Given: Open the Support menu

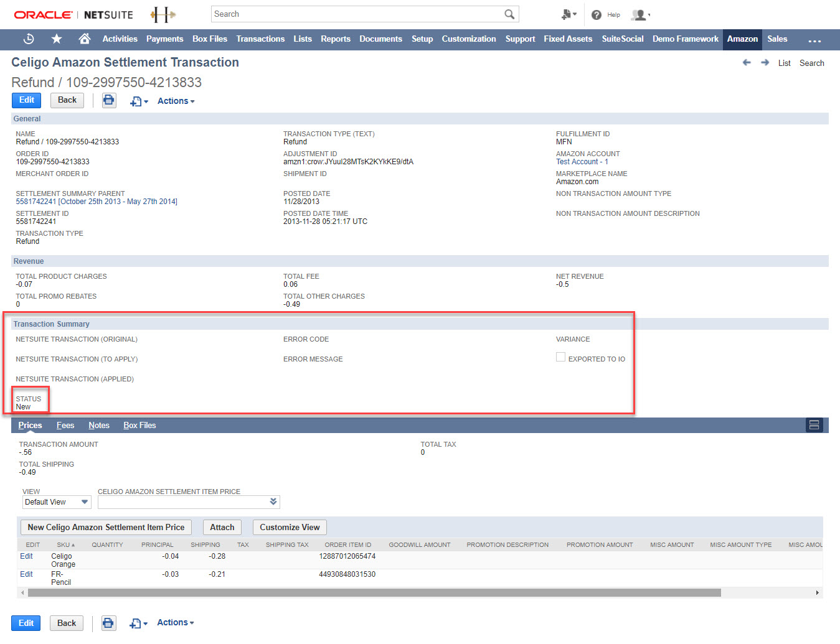Looking at the screenshot, I should click(x=520, y=39).
